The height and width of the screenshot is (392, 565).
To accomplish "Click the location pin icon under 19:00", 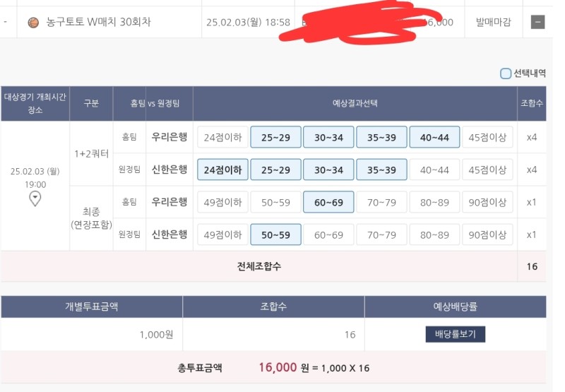I will 35,200.
